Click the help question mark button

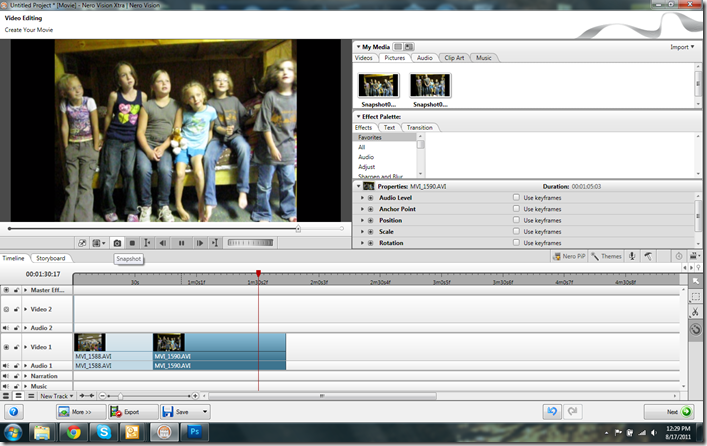click(14, 411)
